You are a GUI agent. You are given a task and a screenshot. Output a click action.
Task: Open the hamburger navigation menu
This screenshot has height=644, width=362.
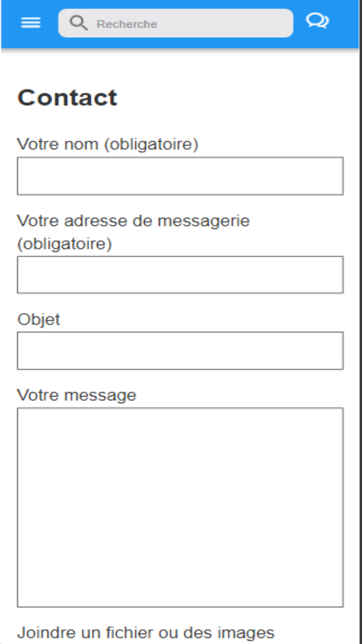click(31, 23)
